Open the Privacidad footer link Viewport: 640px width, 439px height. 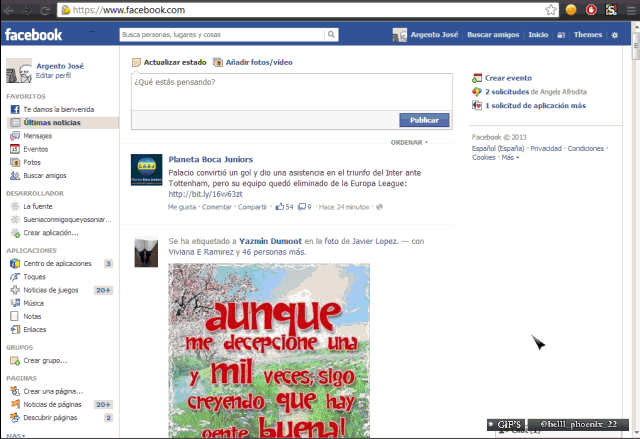click(x=546, y=149)
